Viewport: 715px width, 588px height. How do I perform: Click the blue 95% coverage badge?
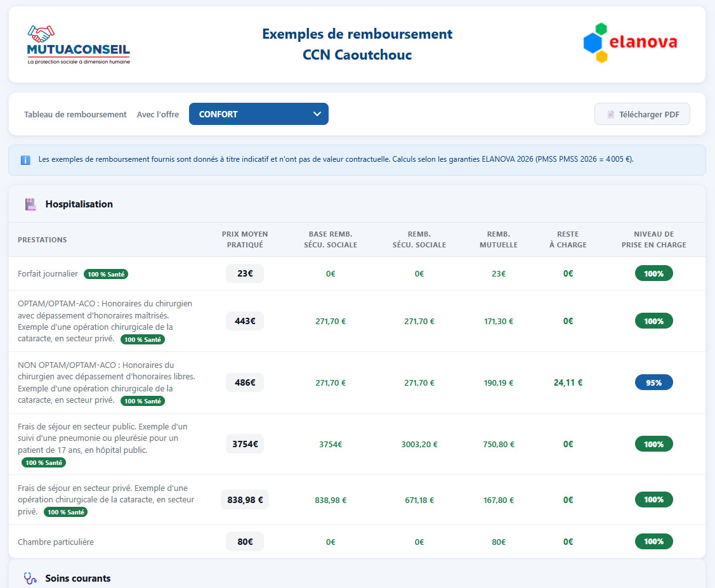(653, 382)
